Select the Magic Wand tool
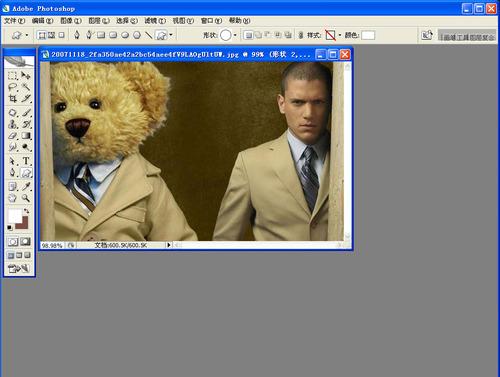 (x=26, y=87)
